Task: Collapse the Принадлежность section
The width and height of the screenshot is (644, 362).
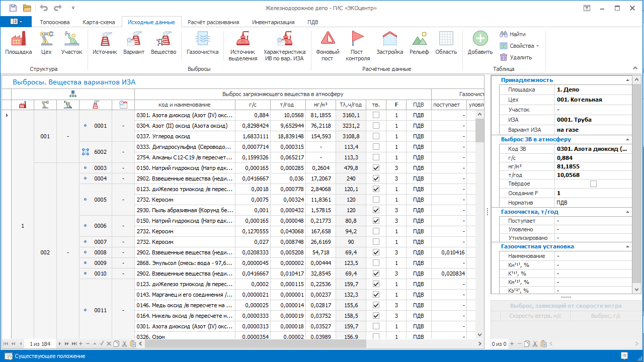Action: [627, 80]
